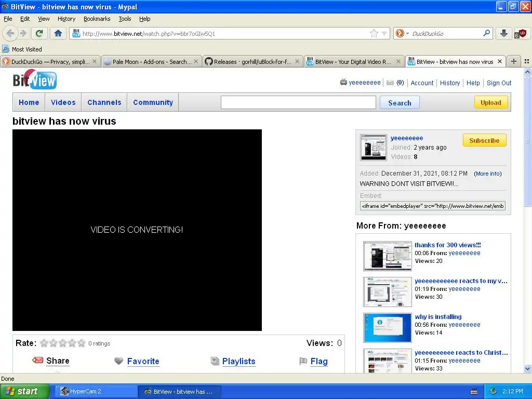Screen dimensions: 532x399
Task: Click the magnifier in the DuckDuckGo box
Action: coord(486,33)
